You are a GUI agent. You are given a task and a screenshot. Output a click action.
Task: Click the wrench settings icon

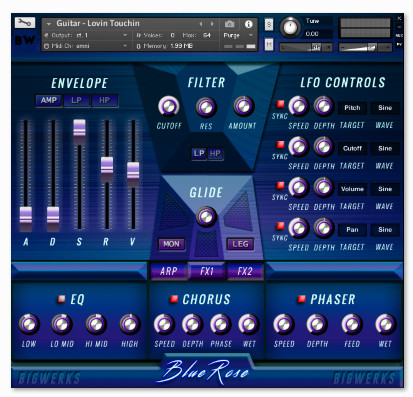(25, 23)
